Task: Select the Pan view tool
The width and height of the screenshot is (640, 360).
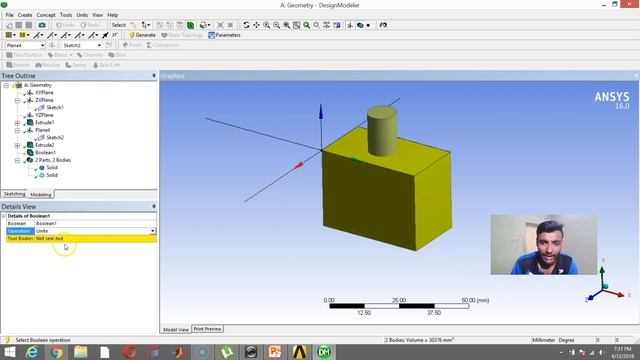Action: (x=256, y=25)
